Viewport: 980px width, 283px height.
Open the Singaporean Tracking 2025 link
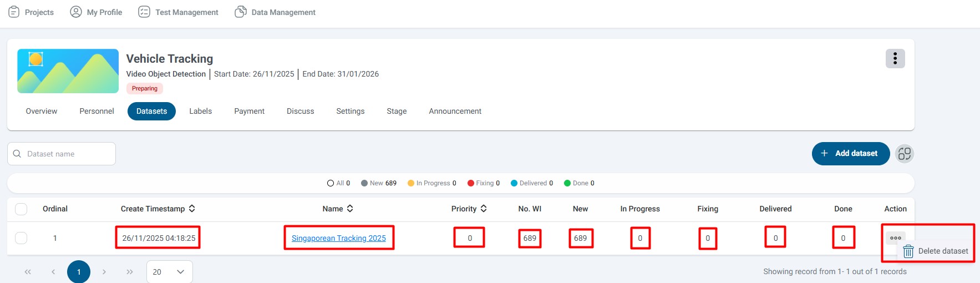[338, 238]
